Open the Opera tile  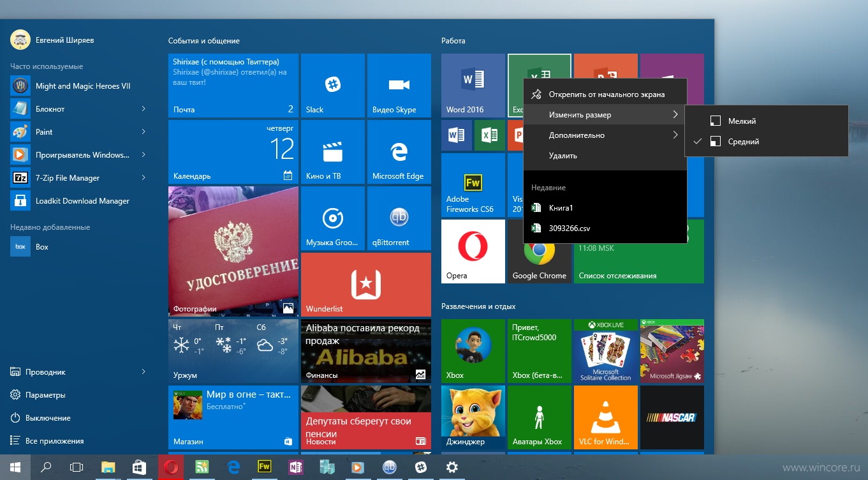click(473, 251)
